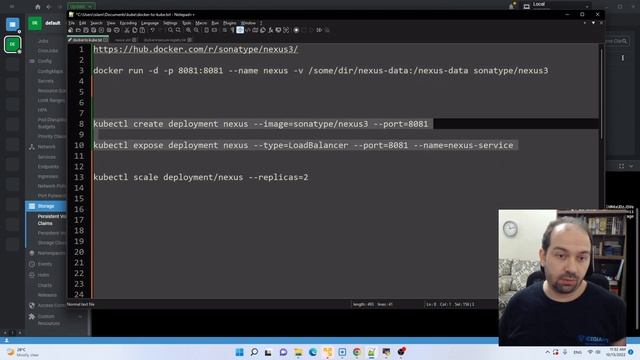Image resolution: width=640 pixels, height=360 pixels.
Task: Click the Undo icon in Notepad++ toolbar
Action: coord(153,30)
